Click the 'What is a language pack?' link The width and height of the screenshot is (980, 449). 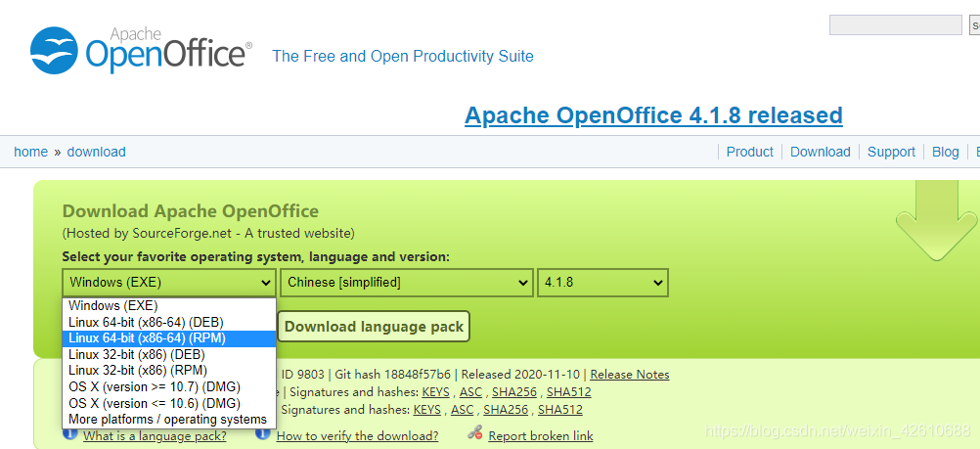pos(155,436)
